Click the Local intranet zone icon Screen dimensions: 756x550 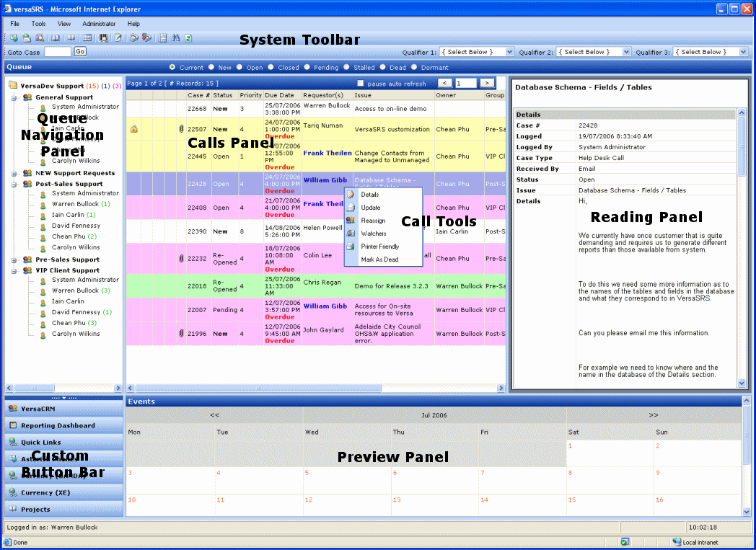[x=677, y=542]
